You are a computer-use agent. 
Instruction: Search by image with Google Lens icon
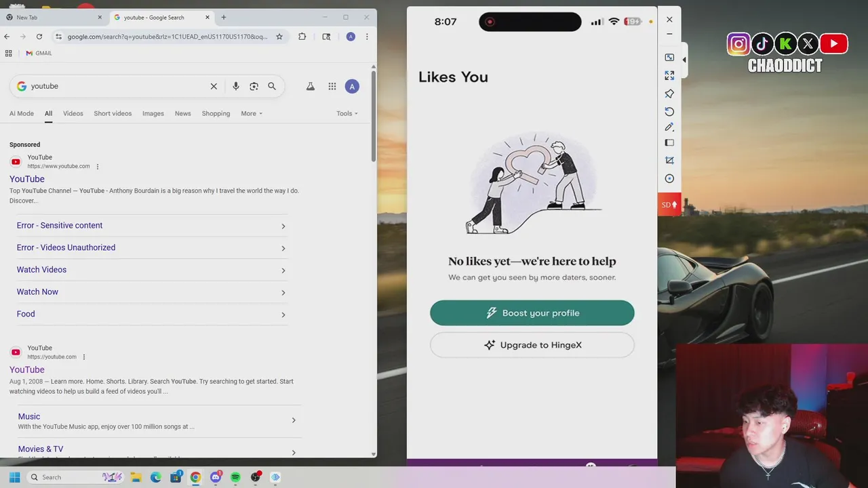click(254, 86)
